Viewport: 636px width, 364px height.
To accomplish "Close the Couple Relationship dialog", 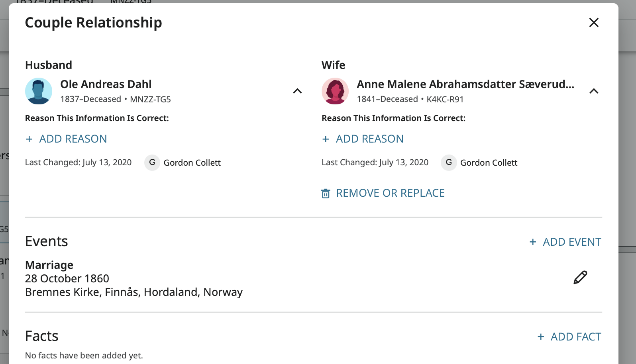I will point(594,23).
